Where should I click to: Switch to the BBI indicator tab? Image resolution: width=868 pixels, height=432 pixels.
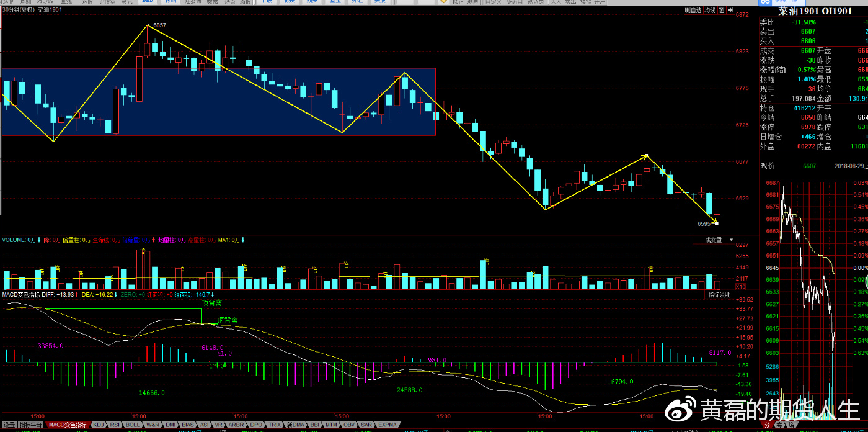point(314,425)
